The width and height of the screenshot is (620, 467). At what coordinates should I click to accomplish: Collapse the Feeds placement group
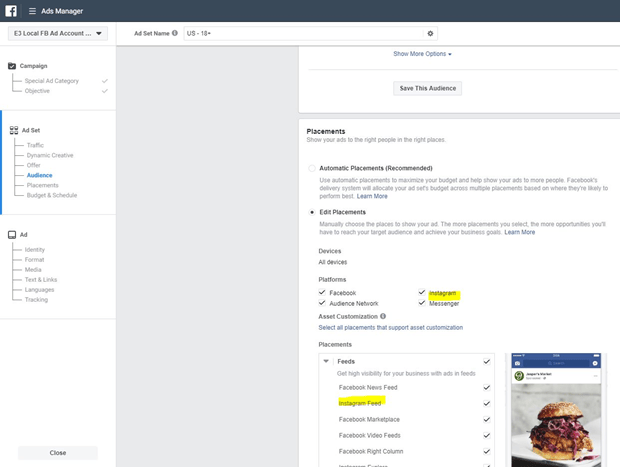click(x=326, y=361)
